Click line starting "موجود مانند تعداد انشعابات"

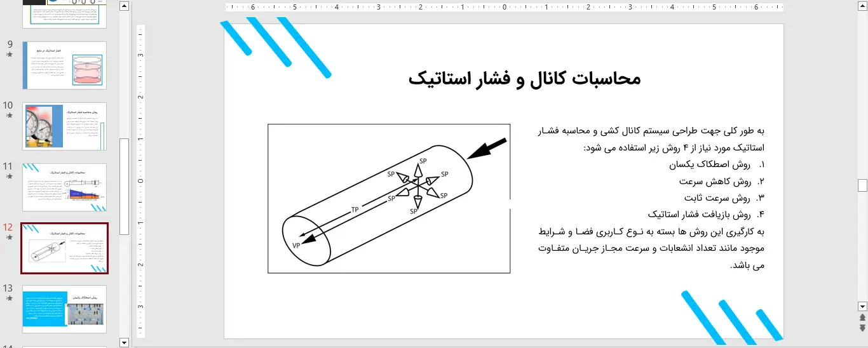coord(651,248)
